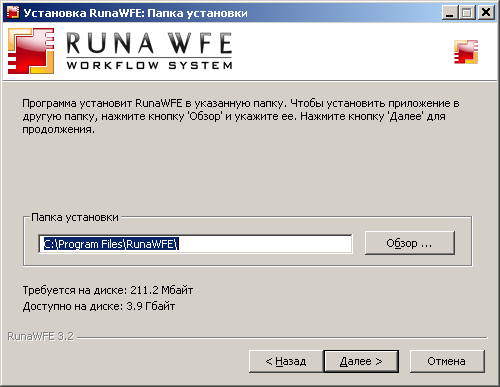Click the text 'Доступно на диске: 3.9 Гбайт'
The image size is (500, 387).
[x=99, y=306]
